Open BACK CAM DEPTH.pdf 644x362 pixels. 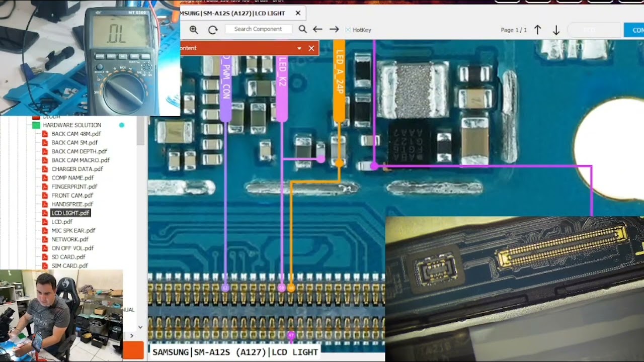click(x=79, y=151)
